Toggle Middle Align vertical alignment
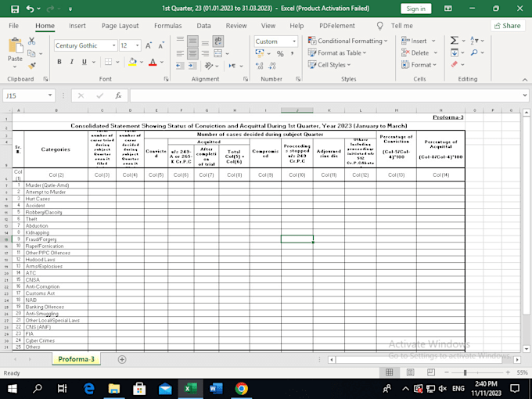Screen dimensions: 532x399 pyautogui.click(x=192, y=41)
